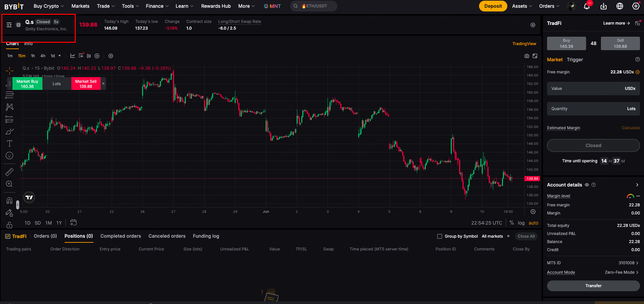Screen dimensions: 644x304
Task: Expand the Assets dropdown
Action: [522, 6]
